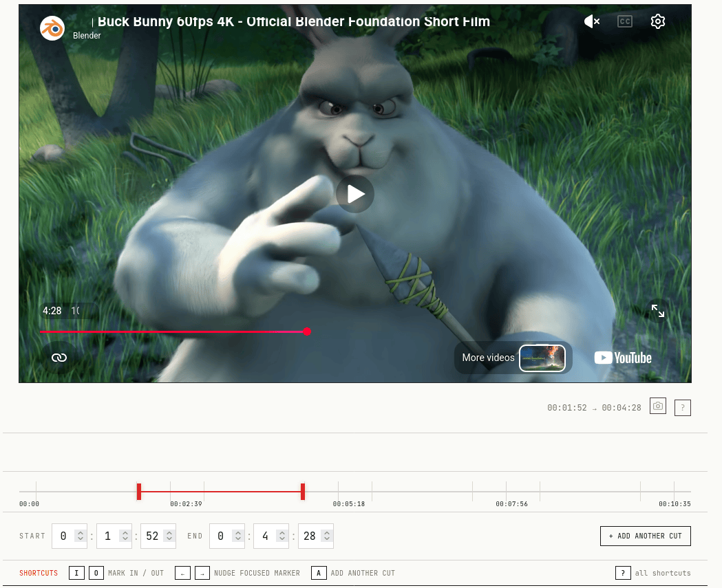Enter fullscreen using the expand arrows icon
Viewport: 722px width, 588px height.
click(658, 311)
